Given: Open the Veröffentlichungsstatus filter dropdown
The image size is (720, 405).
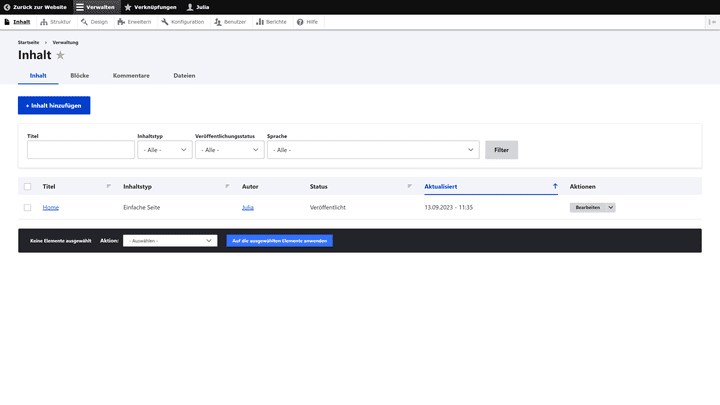Looking at the screenshot, I should [x=230, y=150].
